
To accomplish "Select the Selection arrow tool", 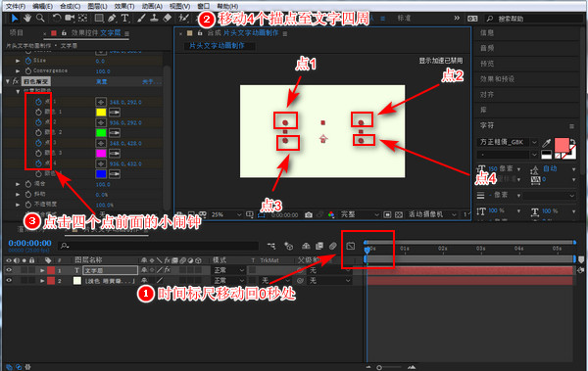I will point(15,18).
